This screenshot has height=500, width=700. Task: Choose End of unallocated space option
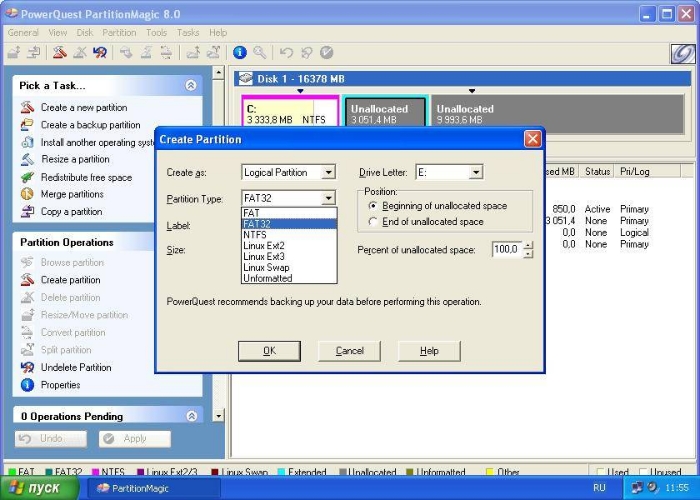point(374,222)
